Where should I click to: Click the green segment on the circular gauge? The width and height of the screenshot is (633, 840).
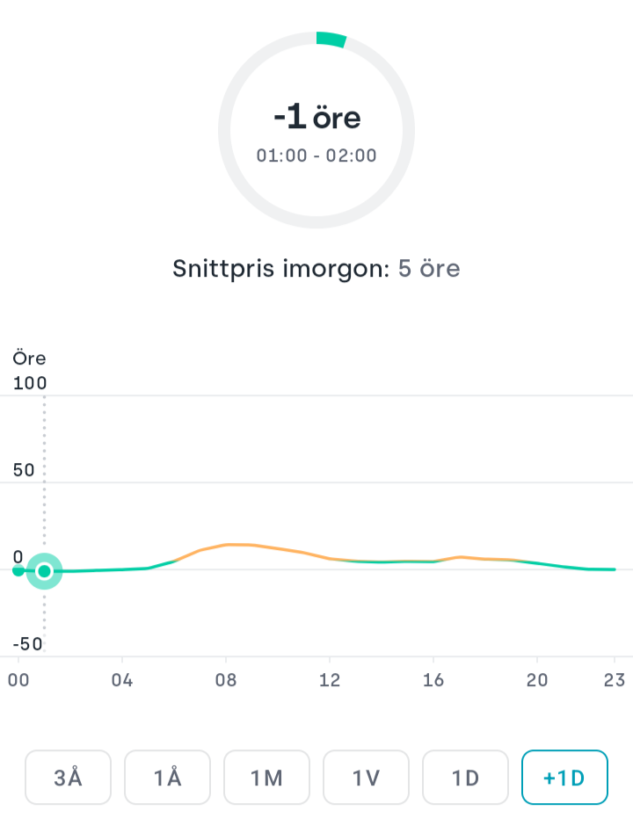point(331,40)
